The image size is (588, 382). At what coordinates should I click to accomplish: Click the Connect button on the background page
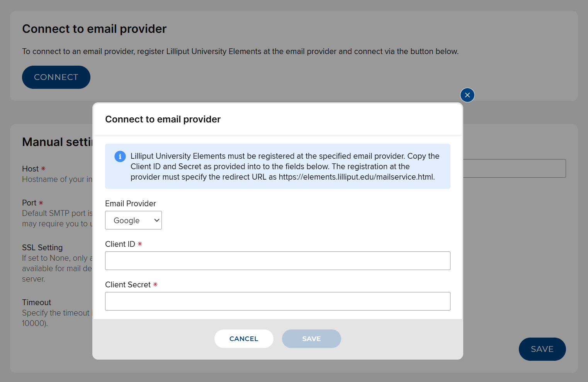coord(56,77)
